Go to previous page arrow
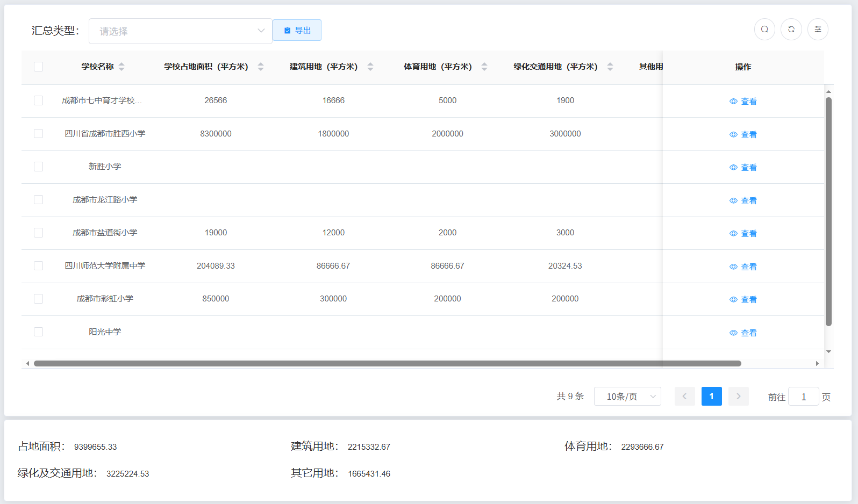The height and width of the screenshot is (504, 858). tap(684, 397)
